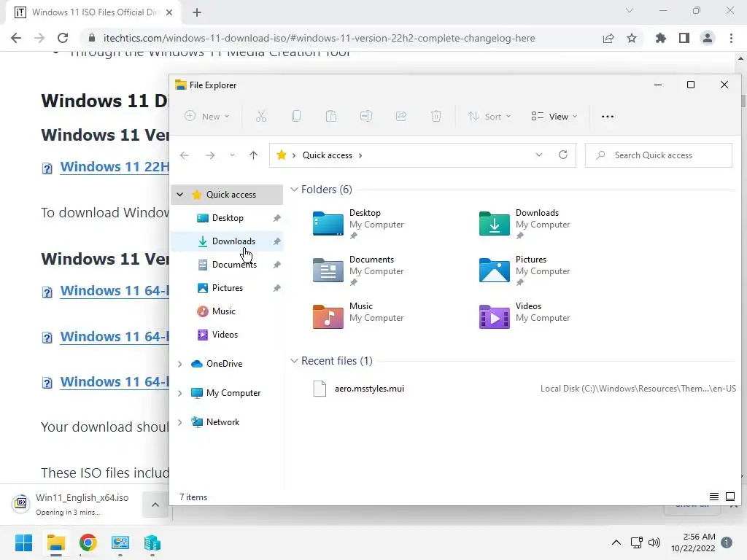Go up one level with the Up arrow

(253, 155)
